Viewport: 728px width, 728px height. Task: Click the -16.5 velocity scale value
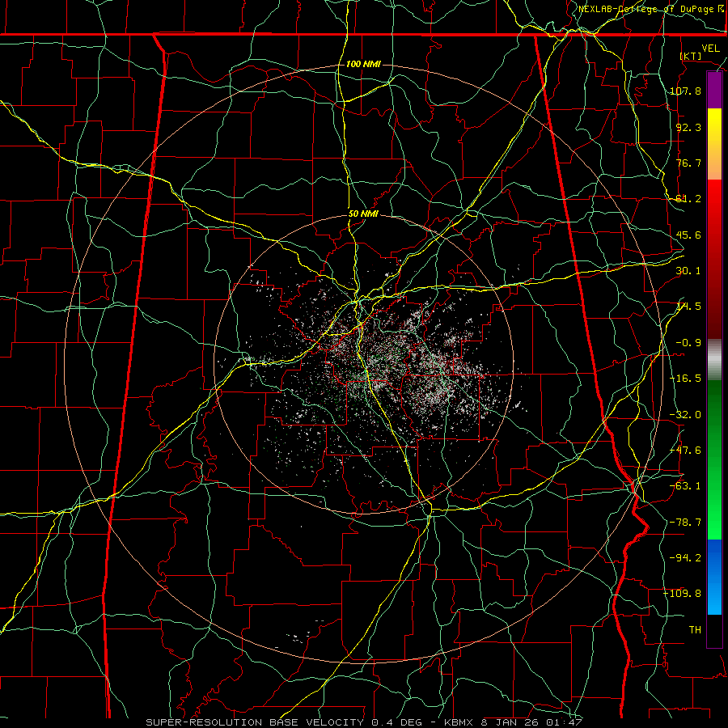point(685,379)
